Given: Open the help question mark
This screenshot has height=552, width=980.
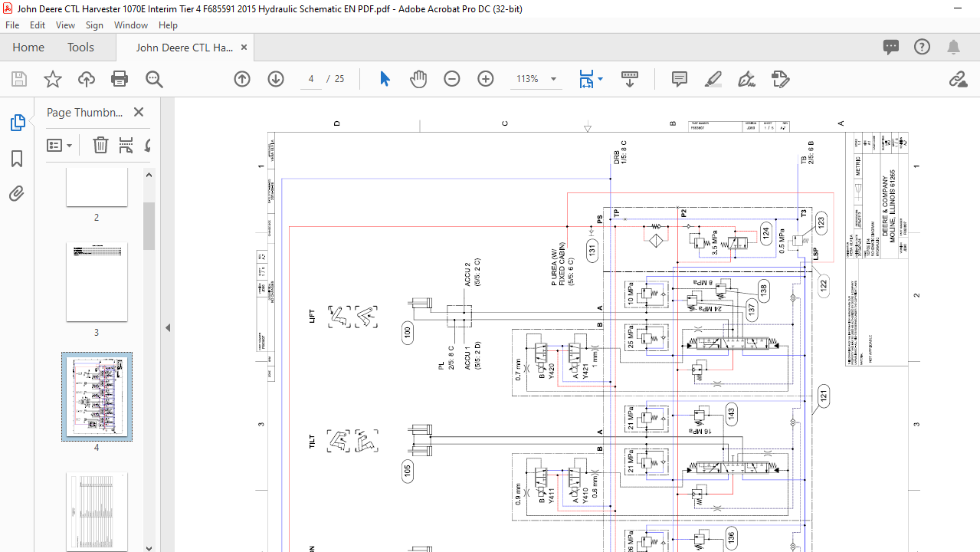Looking at the screenshot, I should tap(922, 47).
